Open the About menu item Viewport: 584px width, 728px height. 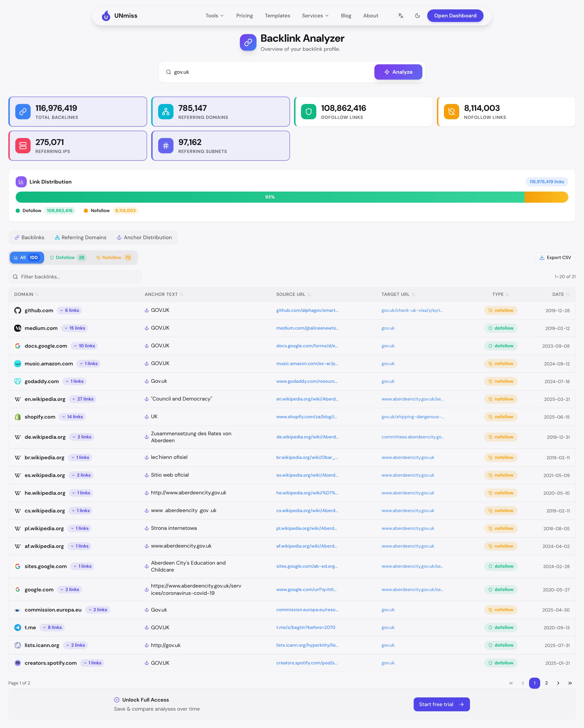(x=370, y=15)
